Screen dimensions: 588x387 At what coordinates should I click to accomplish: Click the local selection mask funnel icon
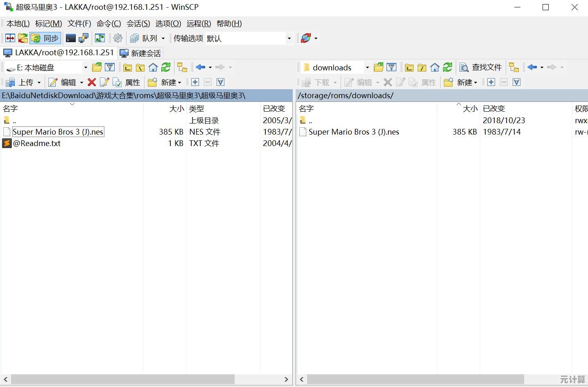point(221,82)
